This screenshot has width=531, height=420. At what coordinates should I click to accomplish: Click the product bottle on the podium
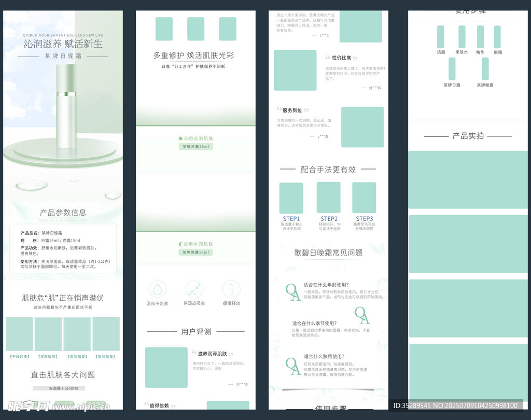point(66,106)
